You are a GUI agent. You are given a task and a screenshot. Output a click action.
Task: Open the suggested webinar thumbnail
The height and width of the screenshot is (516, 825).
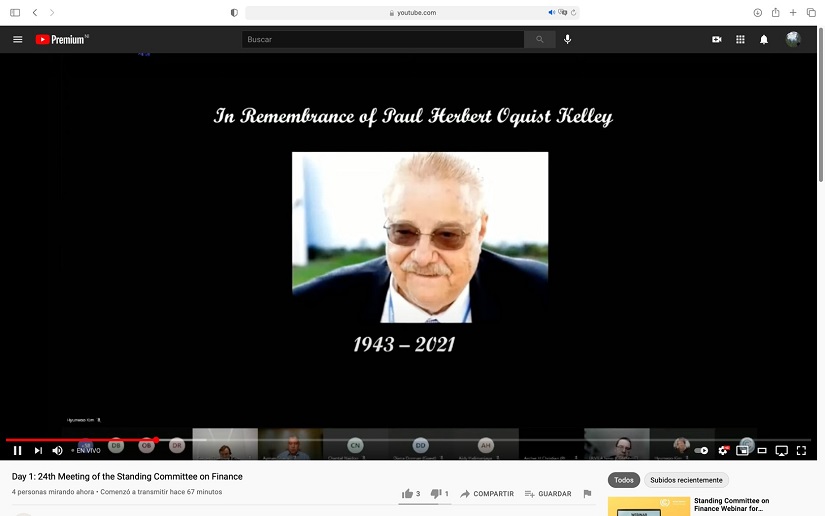(x=649, y=507)
